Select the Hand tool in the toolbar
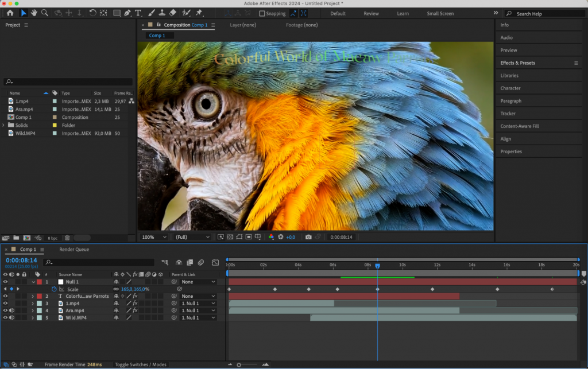This screenshot has width=588, height=369. click(x=33, y=11)
